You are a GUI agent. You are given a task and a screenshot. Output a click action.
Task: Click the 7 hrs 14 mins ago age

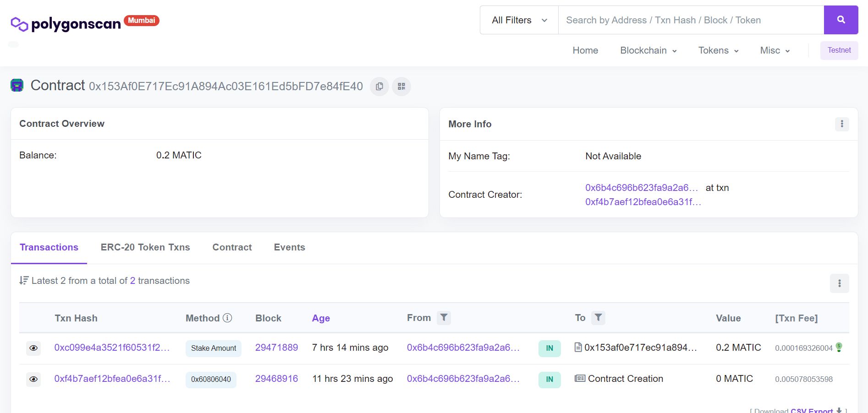(x=350, y=348)
